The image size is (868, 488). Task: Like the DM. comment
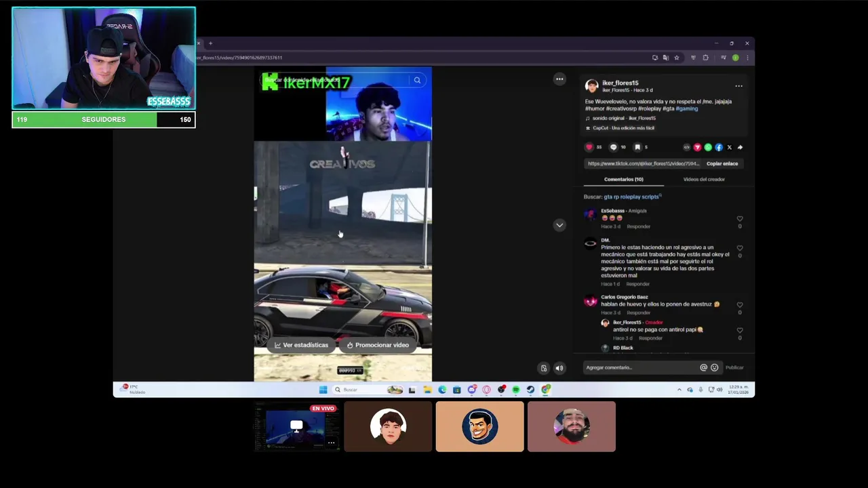(x=740, y=248)
